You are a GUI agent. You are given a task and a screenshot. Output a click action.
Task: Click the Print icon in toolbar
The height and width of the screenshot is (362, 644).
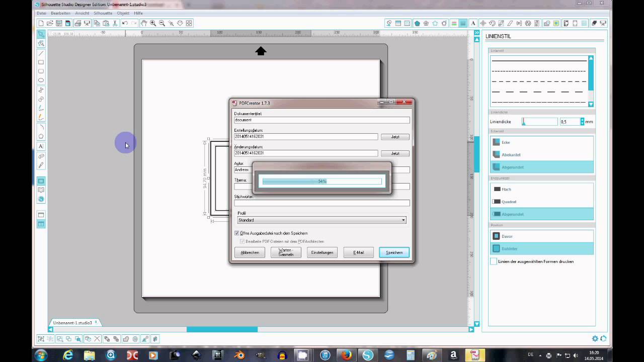78,23
